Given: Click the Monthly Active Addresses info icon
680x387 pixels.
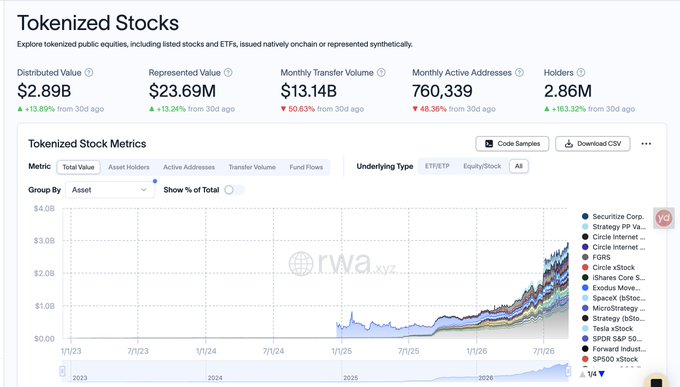Looking at the screenshot, I should pyautogui.click(x=520, y=72).
